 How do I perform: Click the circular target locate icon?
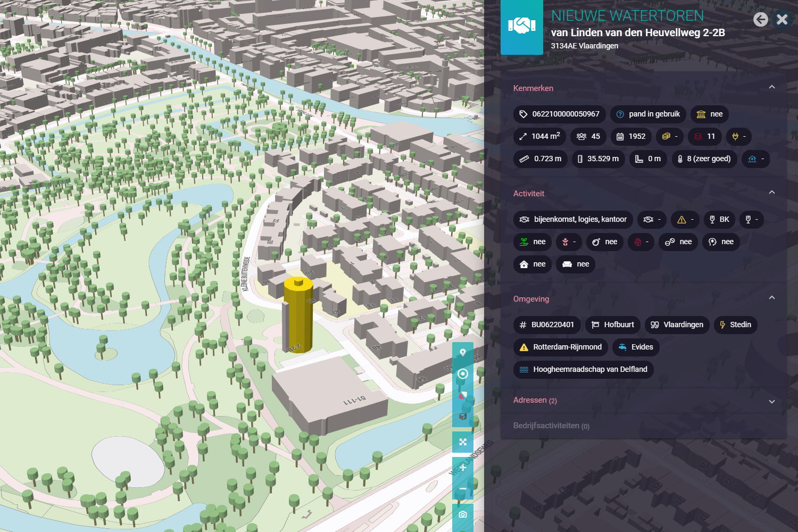point(463,373)
